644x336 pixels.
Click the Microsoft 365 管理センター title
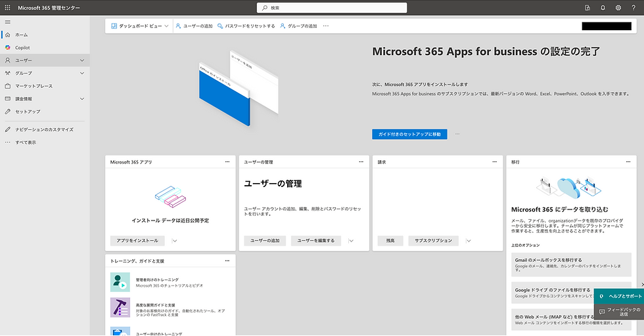point(49,8)
